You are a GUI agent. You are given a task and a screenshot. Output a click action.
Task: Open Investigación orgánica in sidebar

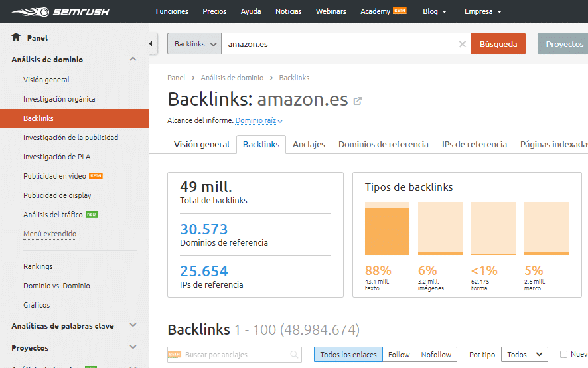[x=59, y=99]
